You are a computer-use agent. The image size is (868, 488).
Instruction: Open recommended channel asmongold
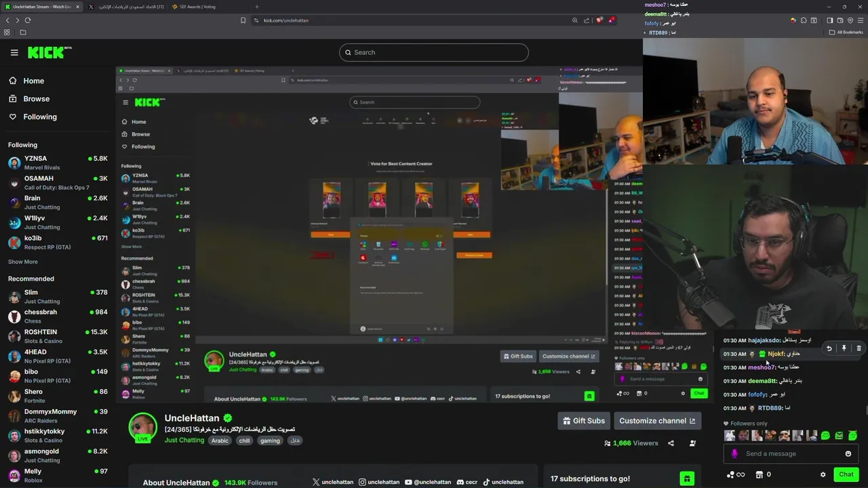(58, 455)
